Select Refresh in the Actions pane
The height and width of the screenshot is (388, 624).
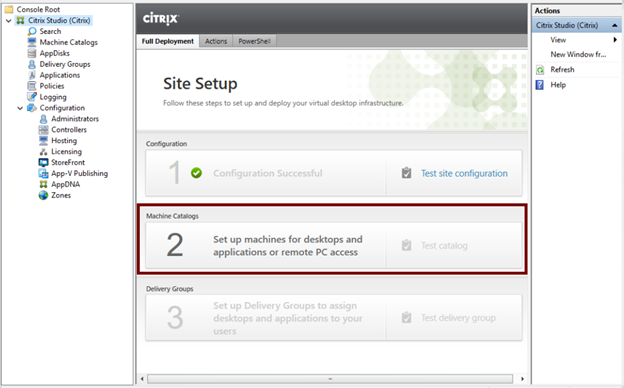(x=562, y=70)
